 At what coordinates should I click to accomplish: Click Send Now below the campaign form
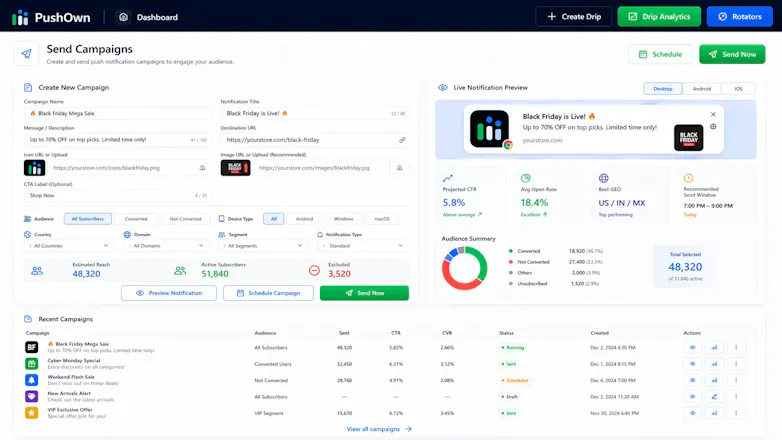tap(365, 293)
